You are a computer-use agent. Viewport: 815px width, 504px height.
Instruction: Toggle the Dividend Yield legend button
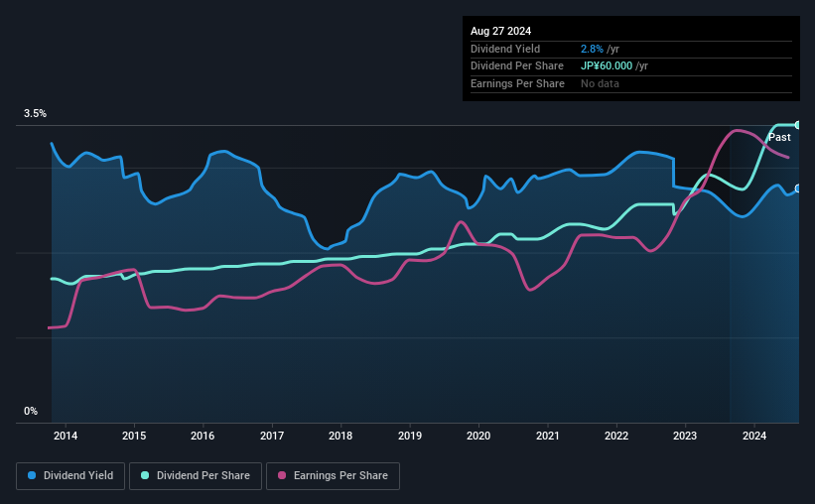pos(70,476)
